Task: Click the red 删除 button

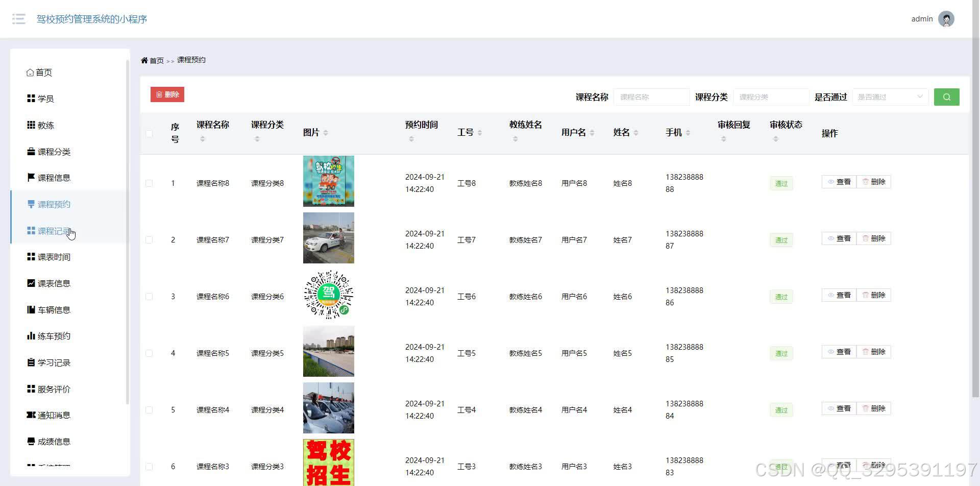Action: click(167, 94)
